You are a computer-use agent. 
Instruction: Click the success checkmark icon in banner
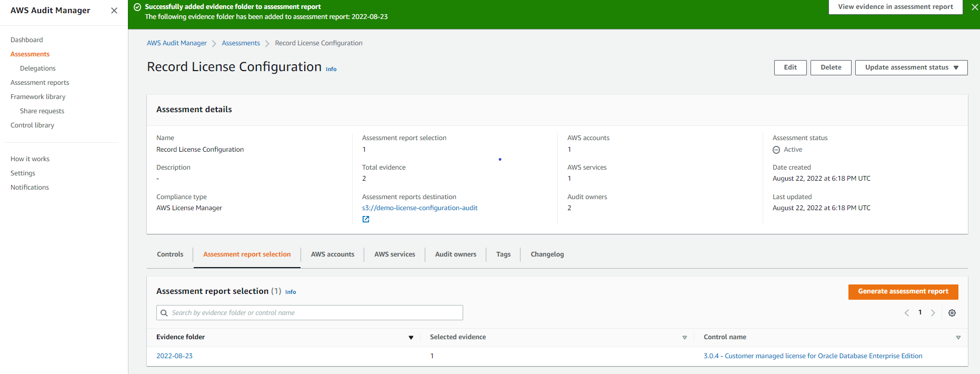coord(137,7)
